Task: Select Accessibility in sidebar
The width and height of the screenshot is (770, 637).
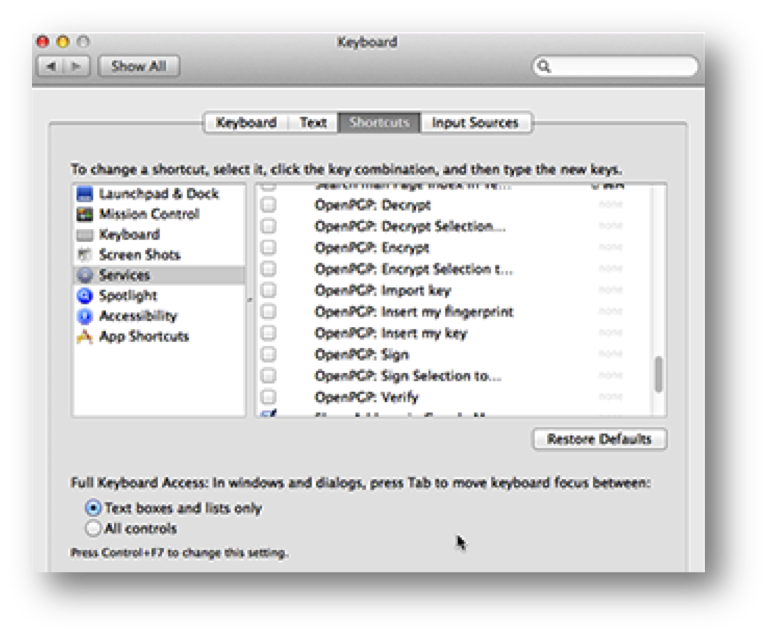Action: [x=159, y=316]
